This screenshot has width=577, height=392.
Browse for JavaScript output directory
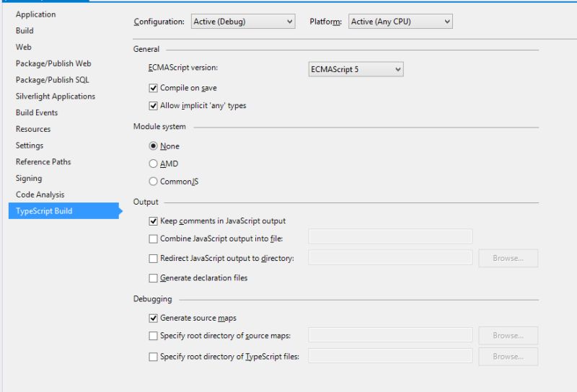click(508, 258)
